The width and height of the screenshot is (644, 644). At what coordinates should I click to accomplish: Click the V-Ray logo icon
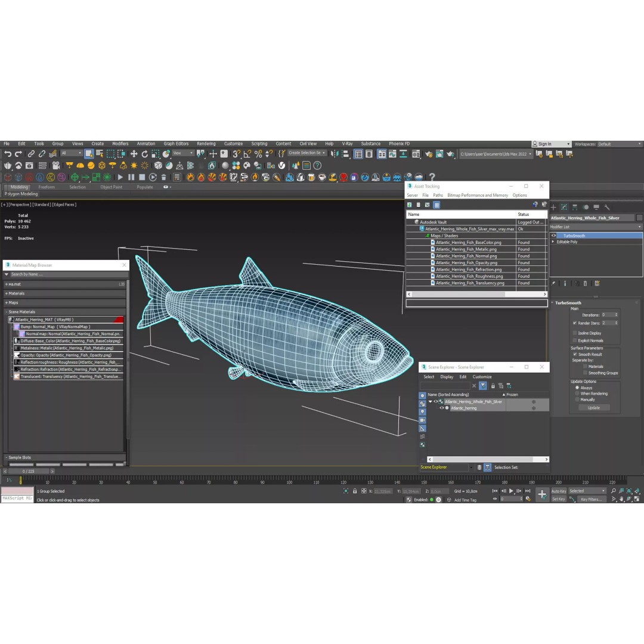point(281,166)
